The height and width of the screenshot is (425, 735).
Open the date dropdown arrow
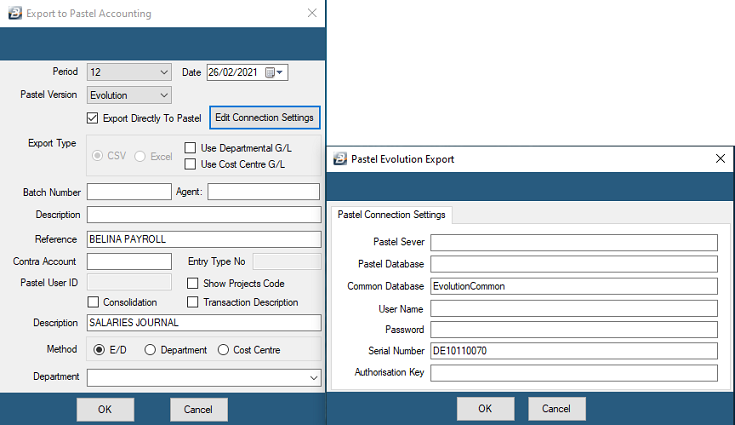click(280, 72)
